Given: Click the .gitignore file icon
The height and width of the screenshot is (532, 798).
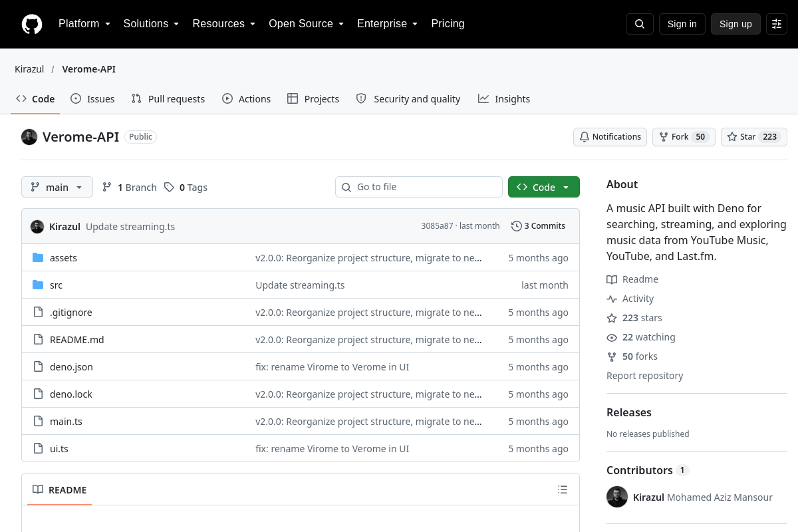Looking at the screenshot, I should pos(38,313).
